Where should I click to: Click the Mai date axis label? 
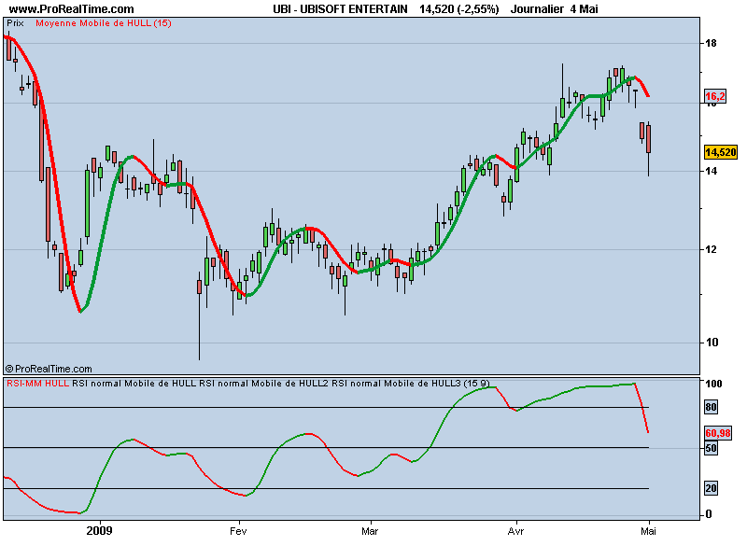(648, 531)
